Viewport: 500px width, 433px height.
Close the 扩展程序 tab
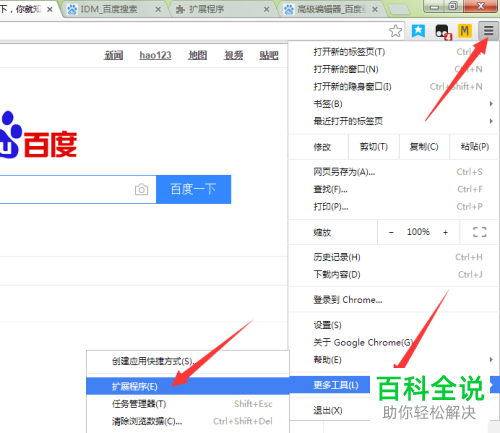(266, 9)
